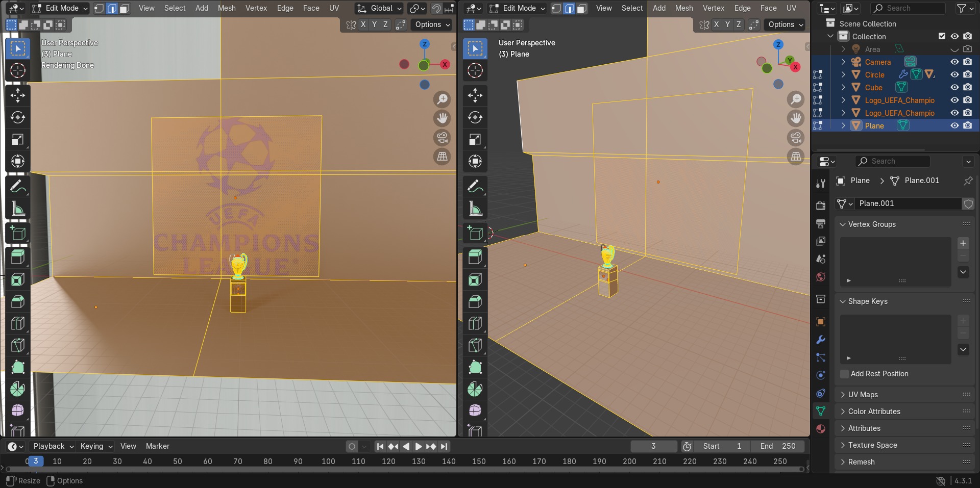Select the Add Cube tool in left viewport
Screen dimensions: 980x488
point(18,234)
